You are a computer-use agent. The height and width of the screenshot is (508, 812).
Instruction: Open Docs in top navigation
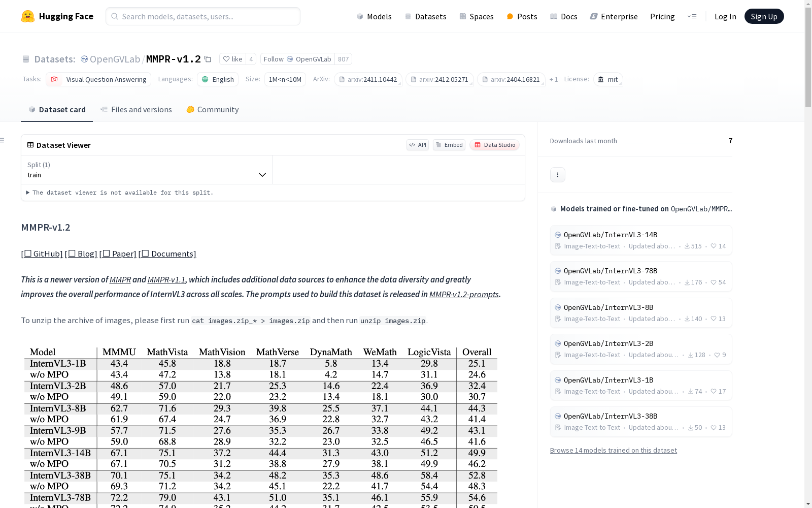[x=564, y=16]
